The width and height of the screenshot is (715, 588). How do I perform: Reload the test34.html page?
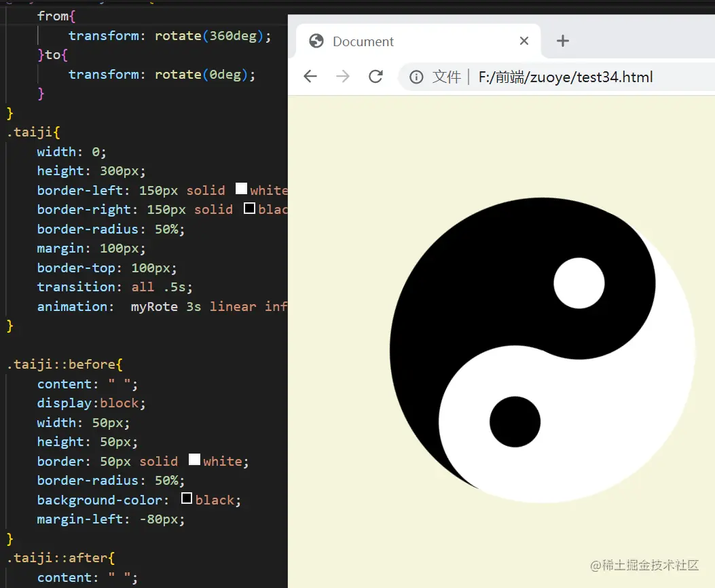pos(375,77)
